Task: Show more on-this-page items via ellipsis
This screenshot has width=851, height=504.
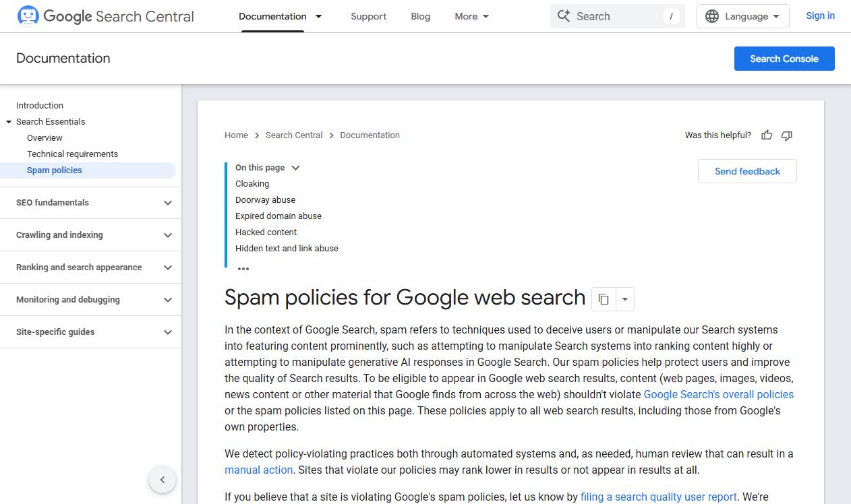Action: point(243,269)
